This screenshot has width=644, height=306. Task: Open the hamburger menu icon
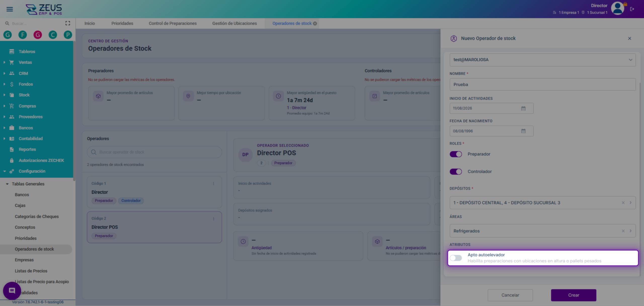pyautogui.click(x=10, y=9)
